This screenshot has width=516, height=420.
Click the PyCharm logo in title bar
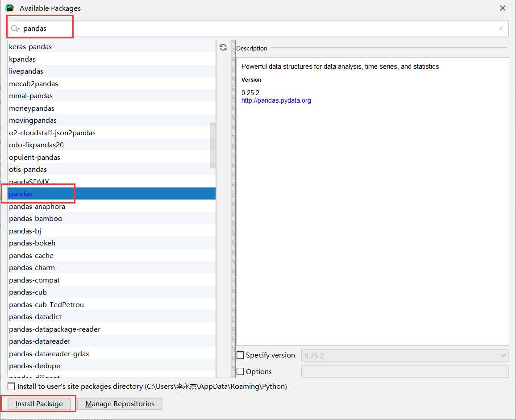(x=10, y=8)
